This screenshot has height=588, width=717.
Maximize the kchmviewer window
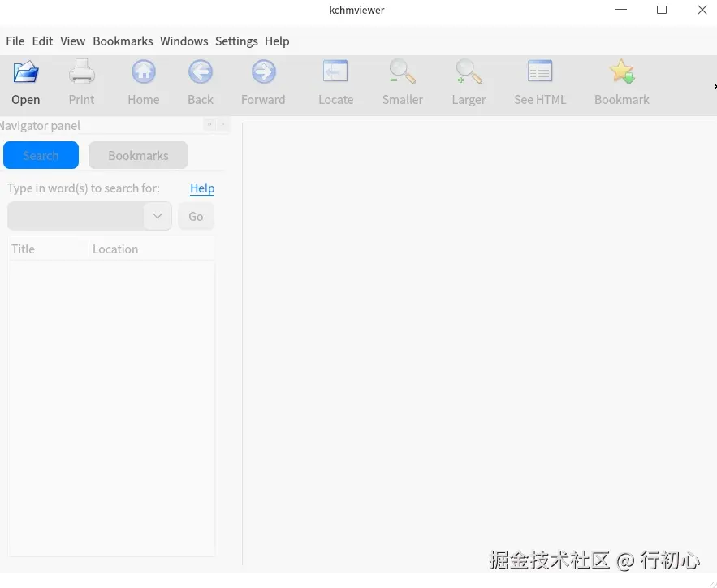(x=662, y=10)
